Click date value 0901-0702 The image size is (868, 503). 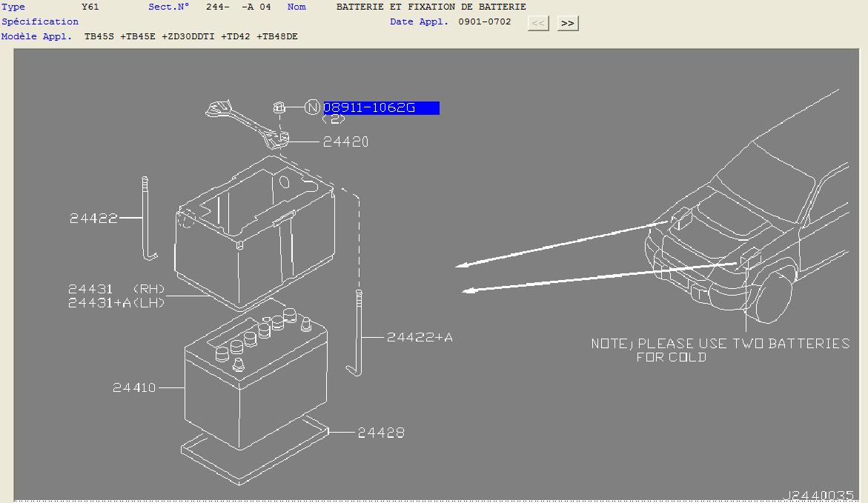484,21
